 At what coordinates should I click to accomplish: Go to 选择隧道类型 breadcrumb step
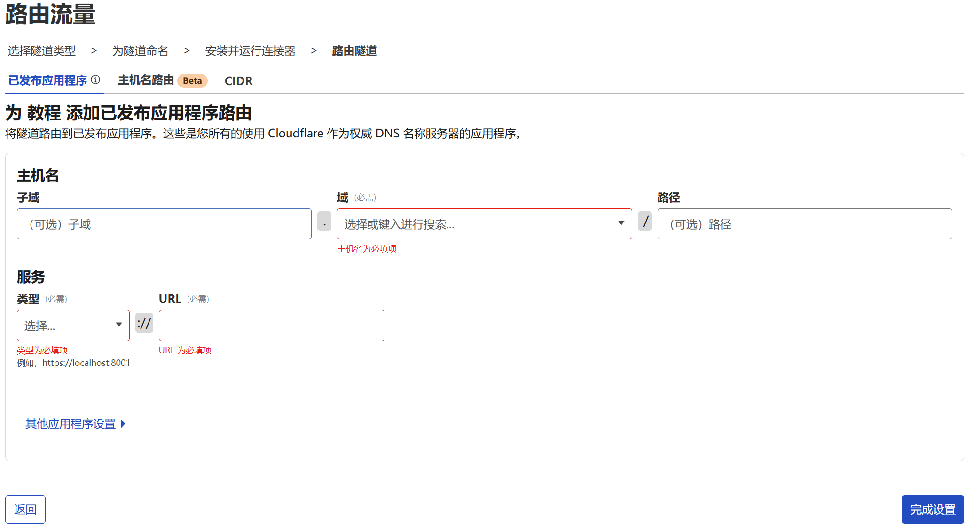pos(42,51)
